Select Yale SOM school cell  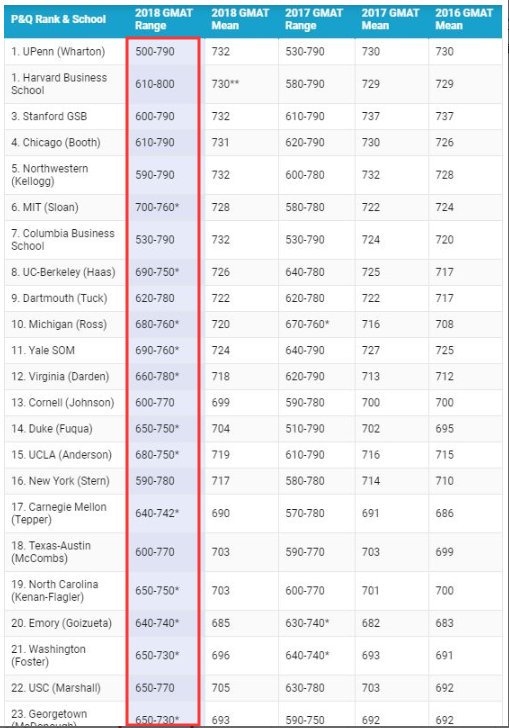tap(43, 351)
